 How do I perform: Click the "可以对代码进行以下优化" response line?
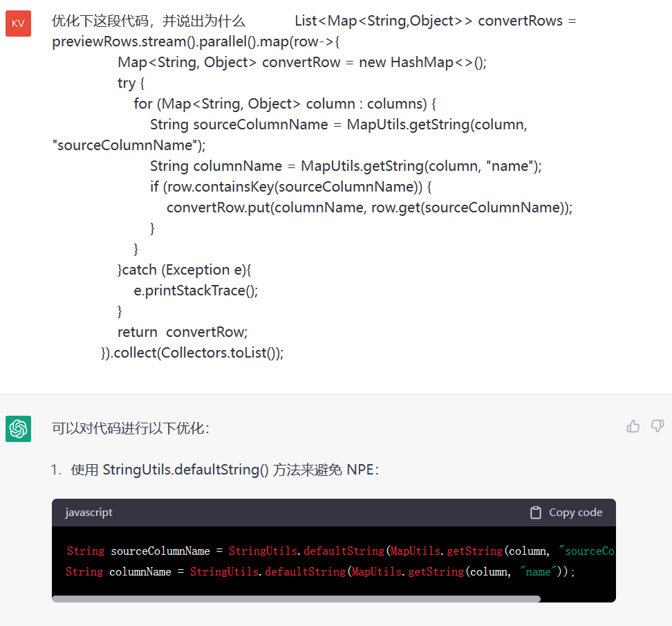[x=131, y=428]
